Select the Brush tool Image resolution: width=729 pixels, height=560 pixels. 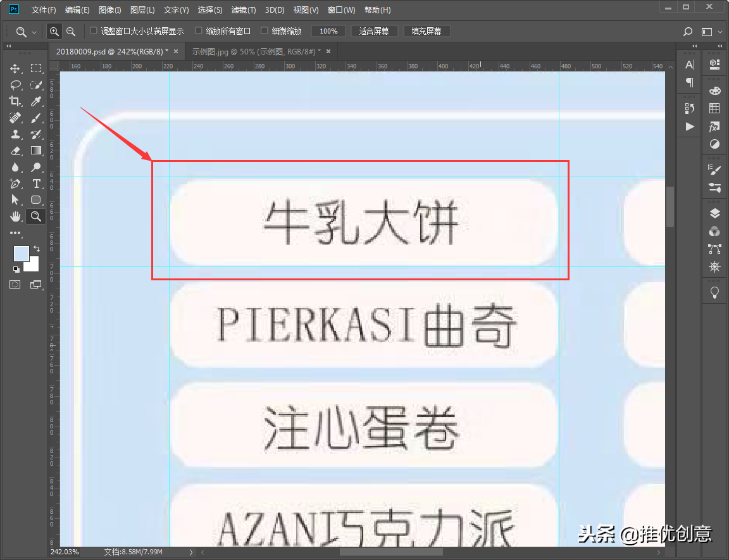click(36, 118)
